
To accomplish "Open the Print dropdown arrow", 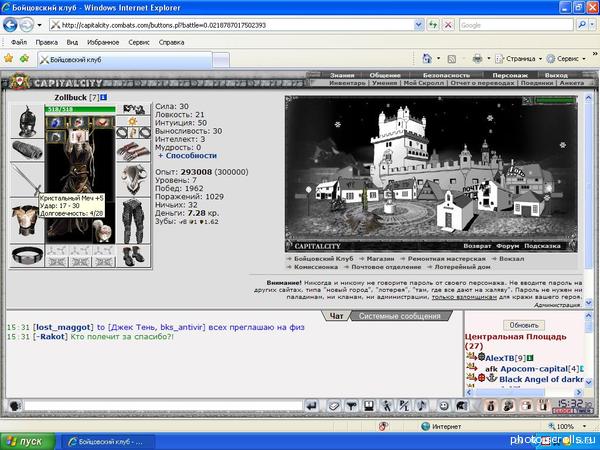I will 489,59.
